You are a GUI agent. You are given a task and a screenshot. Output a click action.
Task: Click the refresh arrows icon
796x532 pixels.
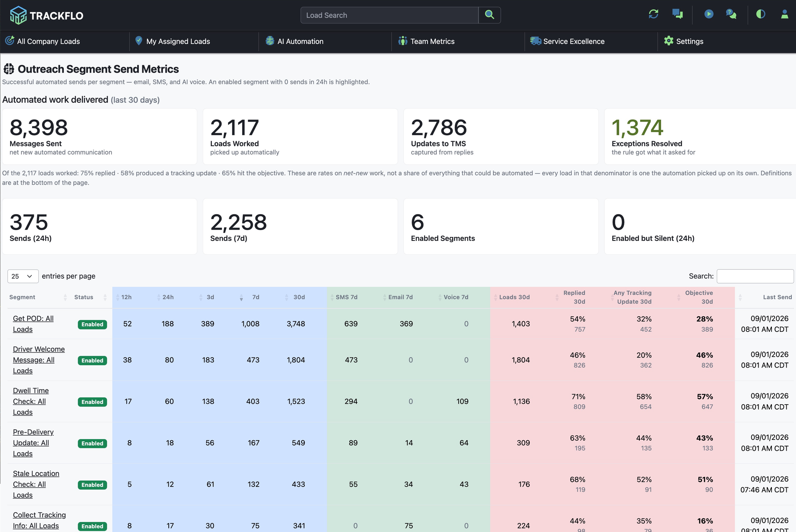tap(654, 14)
